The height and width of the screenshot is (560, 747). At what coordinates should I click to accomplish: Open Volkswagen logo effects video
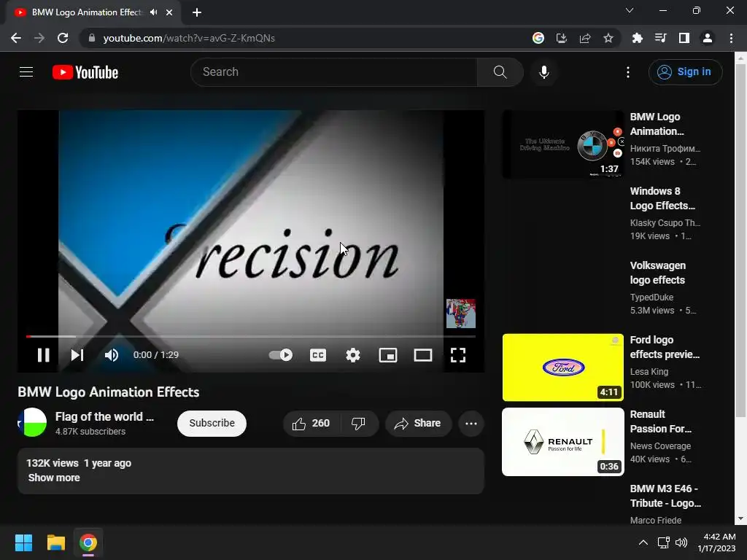(x=657, y=273)
